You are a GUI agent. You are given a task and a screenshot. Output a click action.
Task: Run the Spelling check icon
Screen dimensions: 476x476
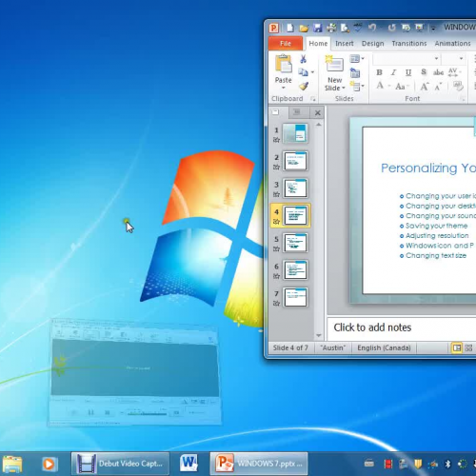pos(358,28)
